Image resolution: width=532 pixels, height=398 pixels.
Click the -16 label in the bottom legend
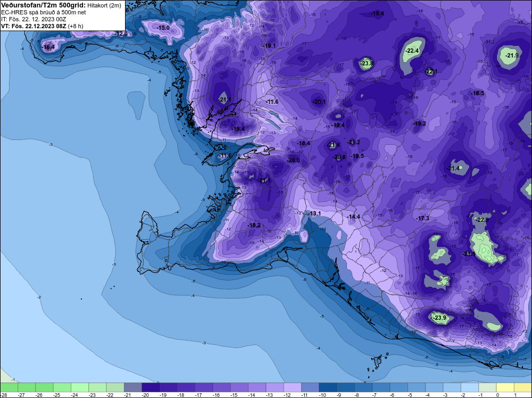[216, 395]
